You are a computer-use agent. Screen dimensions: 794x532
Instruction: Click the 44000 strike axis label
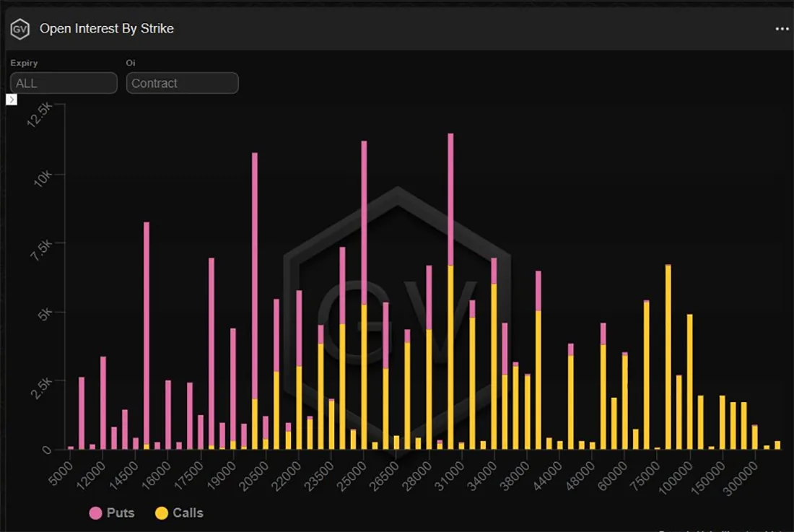click(x=548, y=476)
